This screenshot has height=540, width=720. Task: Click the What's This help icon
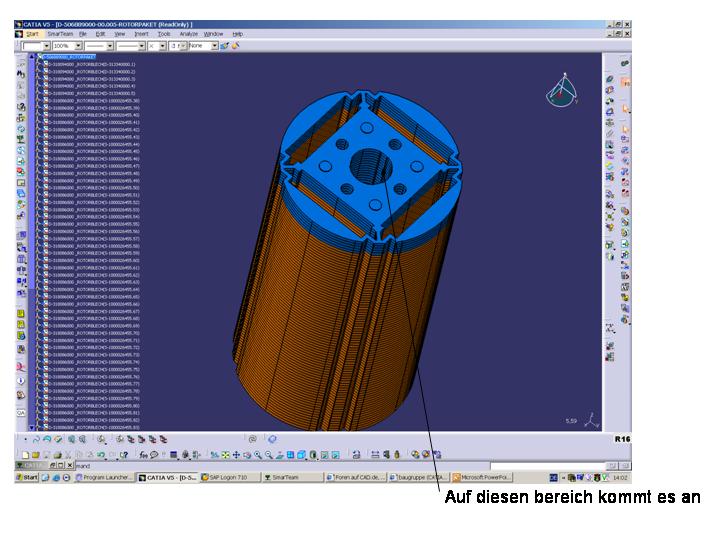124,455
